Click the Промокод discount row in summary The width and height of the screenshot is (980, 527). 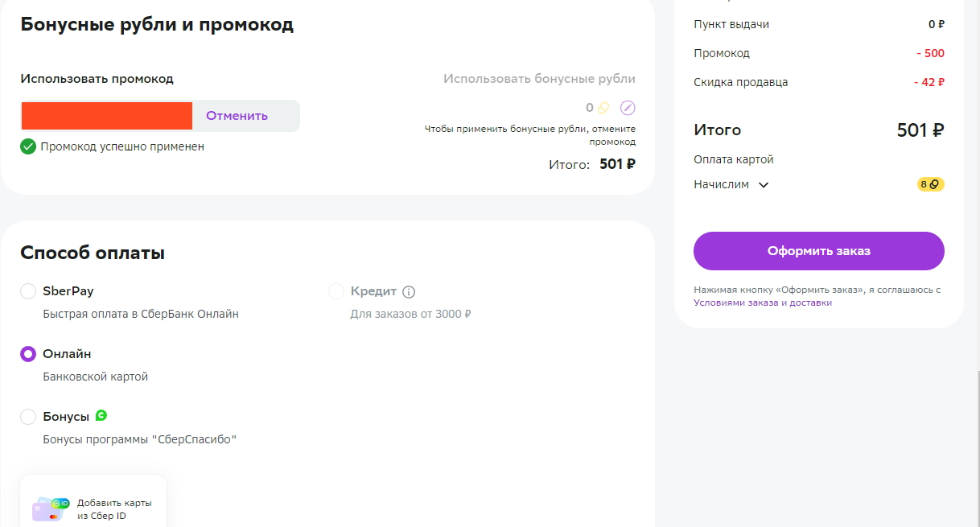coord(819,53)
